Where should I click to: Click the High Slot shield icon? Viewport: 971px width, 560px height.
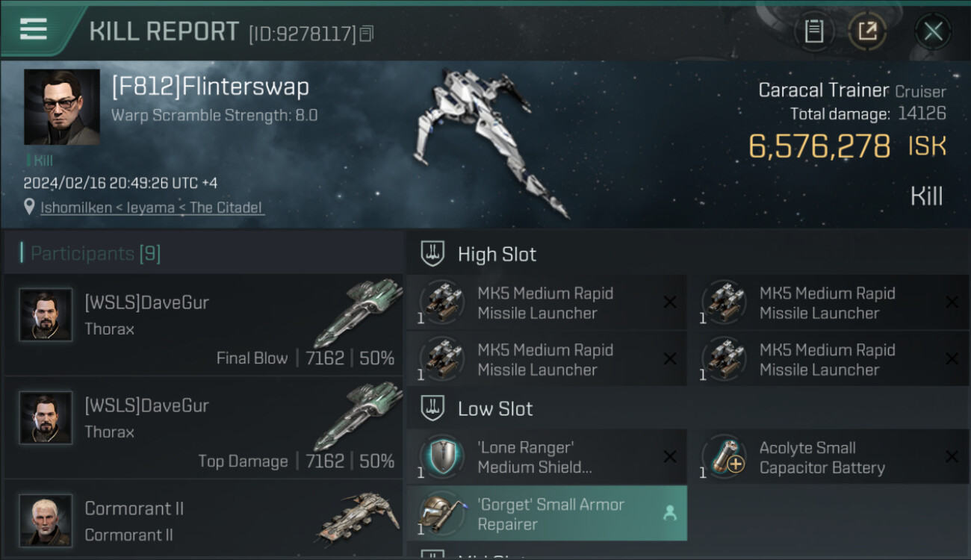[432, 254]
